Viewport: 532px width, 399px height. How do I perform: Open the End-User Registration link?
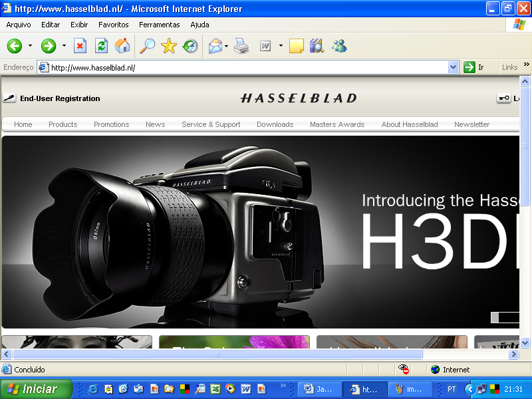[x=60, y=98]
